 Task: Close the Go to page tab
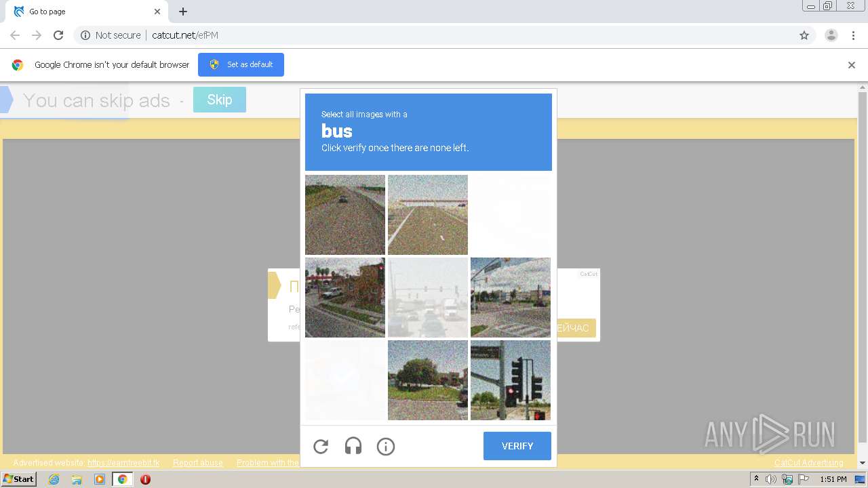(x=157, y=12)
